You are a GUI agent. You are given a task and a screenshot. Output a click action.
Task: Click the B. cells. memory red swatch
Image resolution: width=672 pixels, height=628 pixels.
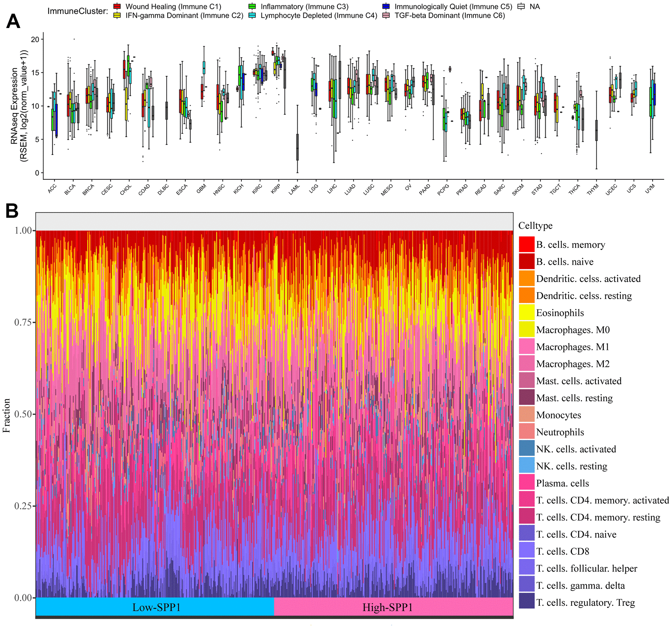point(526,244)
